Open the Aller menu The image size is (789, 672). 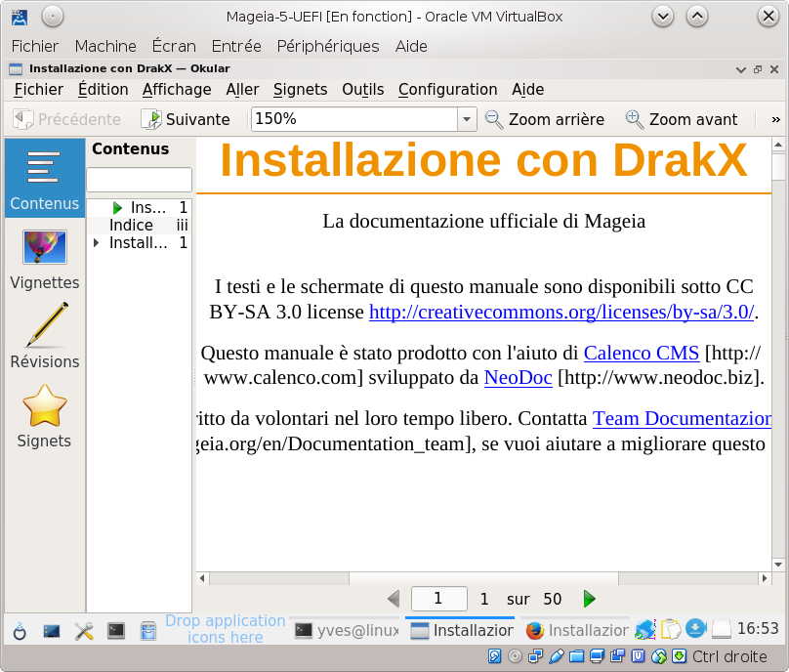coord(242,90)
